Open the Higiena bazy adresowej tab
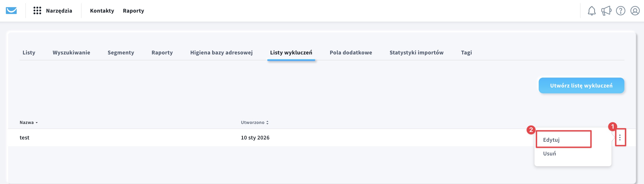Viewport: 644px width, 184px height. click(221, 53)
